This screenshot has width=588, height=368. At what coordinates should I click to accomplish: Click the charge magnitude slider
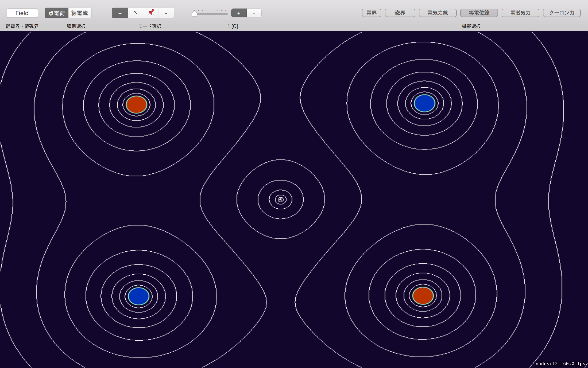pos(210,13)
